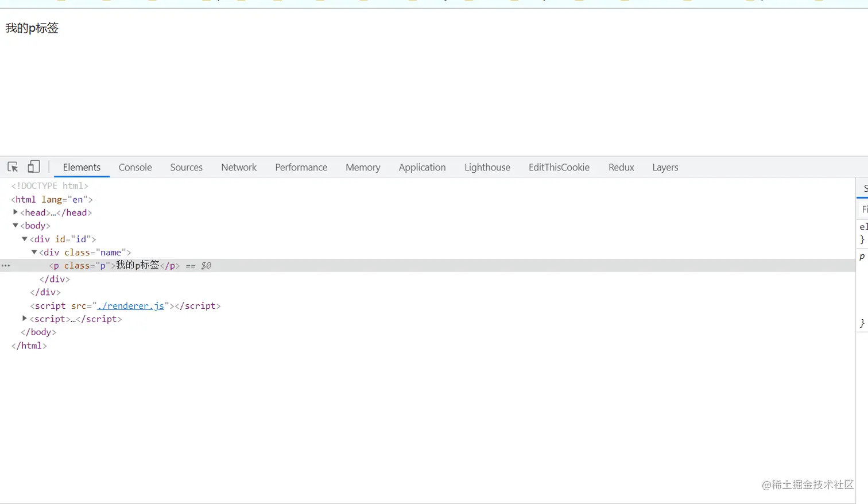Collapse the body node
868x504 pixels.
(x=15, y=226)
